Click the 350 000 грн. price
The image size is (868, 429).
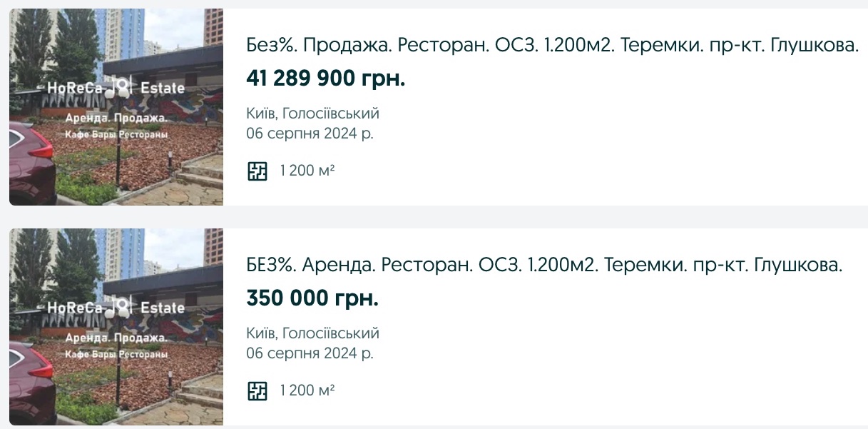coord(312,298)
